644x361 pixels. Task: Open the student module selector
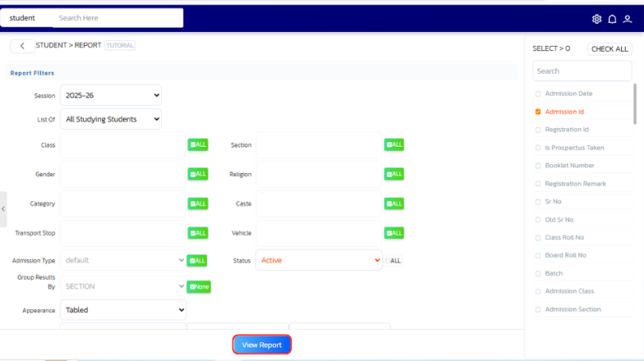(x=26, y=18)
